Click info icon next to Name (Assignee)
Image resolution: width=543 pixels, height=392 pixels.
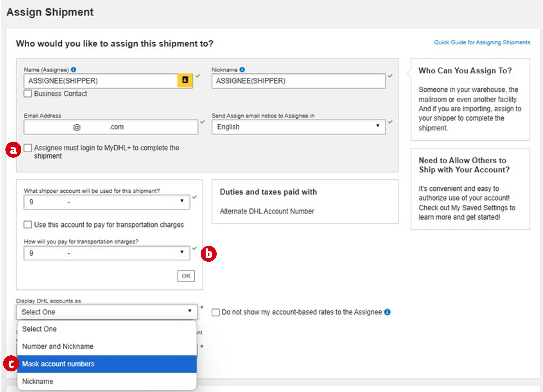coord(74,70)
